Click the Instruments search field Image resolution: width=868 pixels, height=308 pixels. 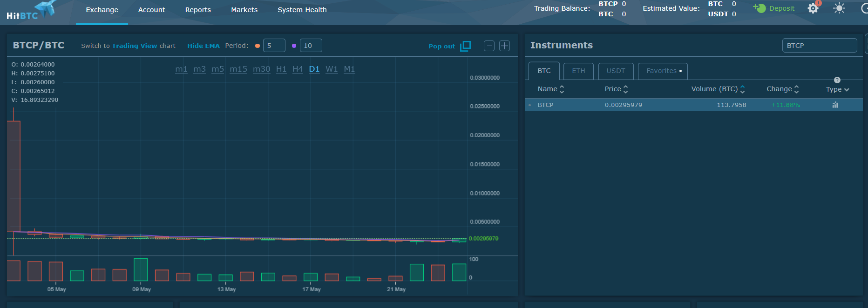(820, 46)
